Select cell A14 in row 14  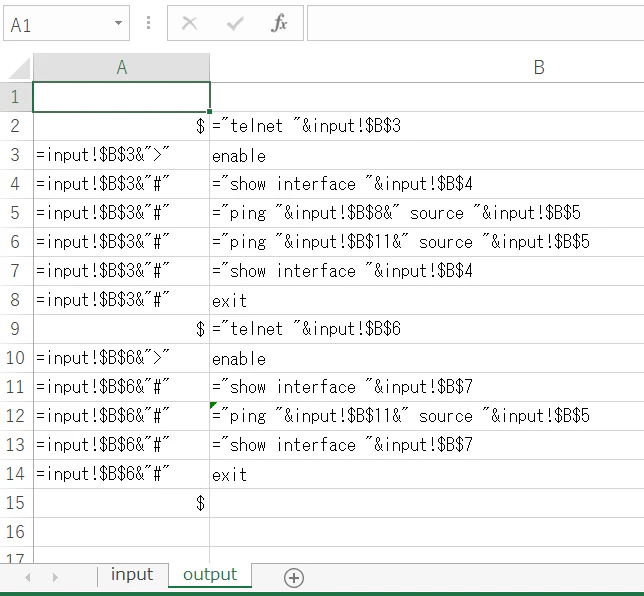[x=122, y=474]
